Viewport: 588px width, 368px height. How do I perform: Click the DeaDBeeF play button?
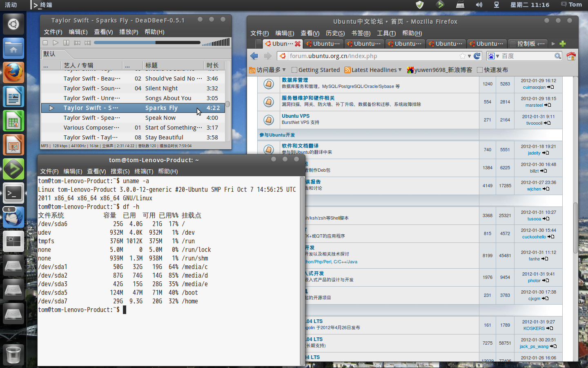(56, 43)
